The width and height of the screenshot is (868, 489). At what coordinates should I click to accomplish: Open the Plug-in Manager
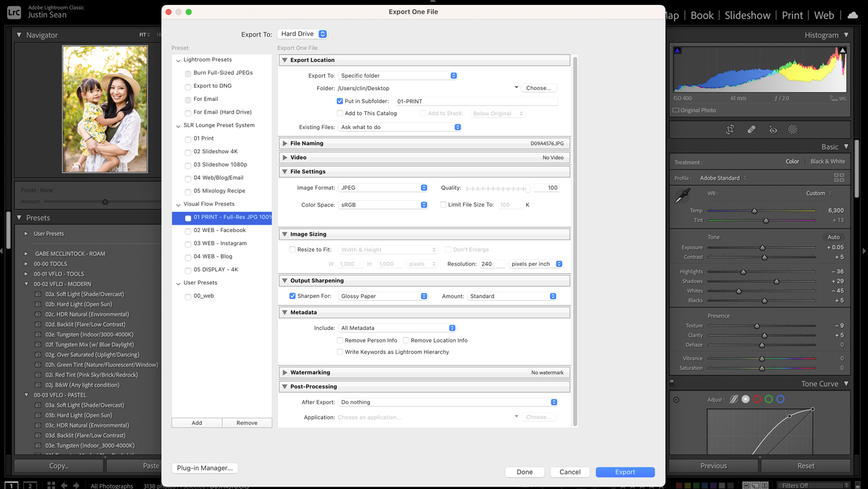[205, 468]
